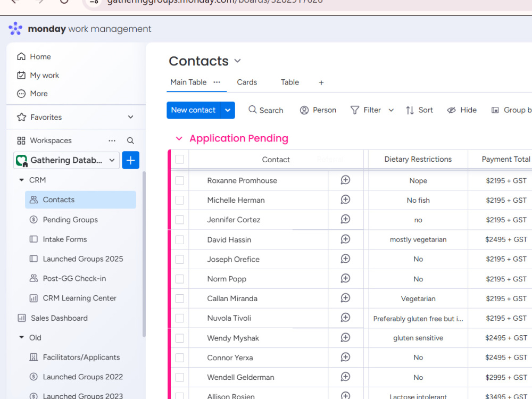Open Main Table tab options ellipsis

(217, 82)
